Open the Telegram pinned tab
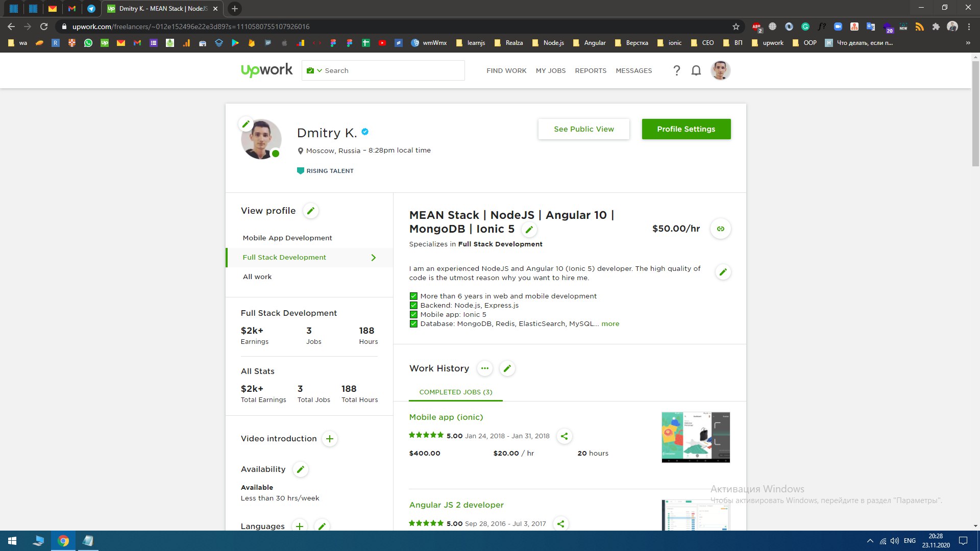This screenshot has width=980, height=551. tap(91, 9)
